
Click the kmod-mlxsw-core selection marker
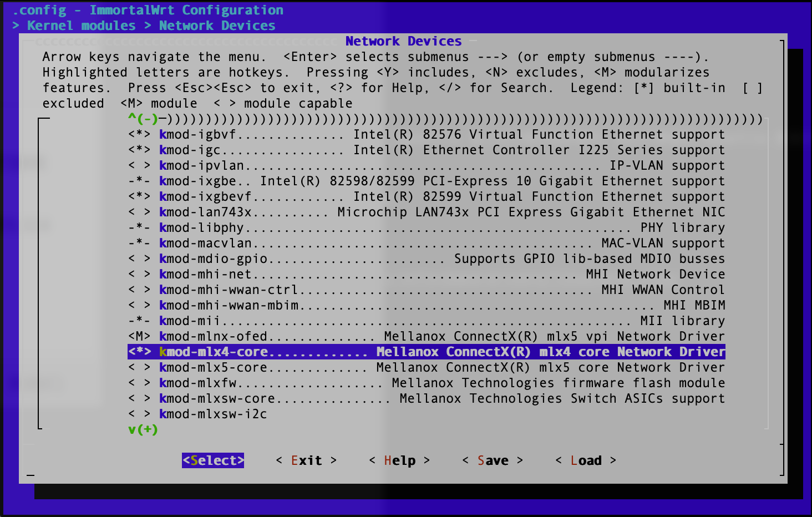pos(139,398)
